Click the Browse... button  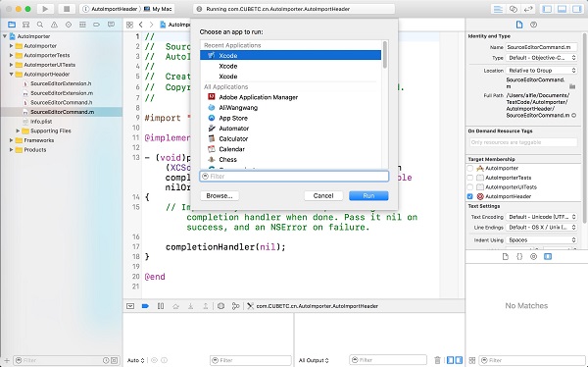220,195
